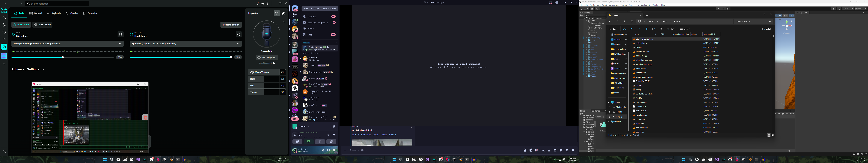This screenshot has width=868, height=163.
Task: Open Unity Layout dropdown
Action: coord(860,9)
